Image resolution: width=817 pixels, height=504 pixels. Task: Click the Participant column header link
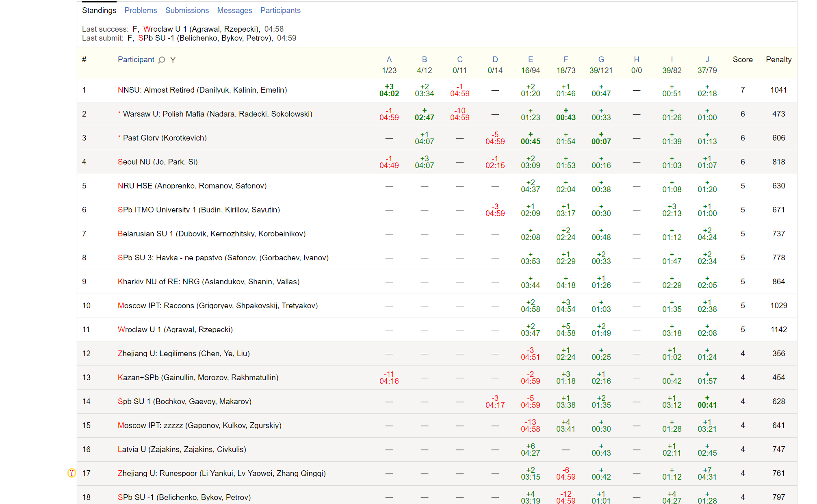136,60
